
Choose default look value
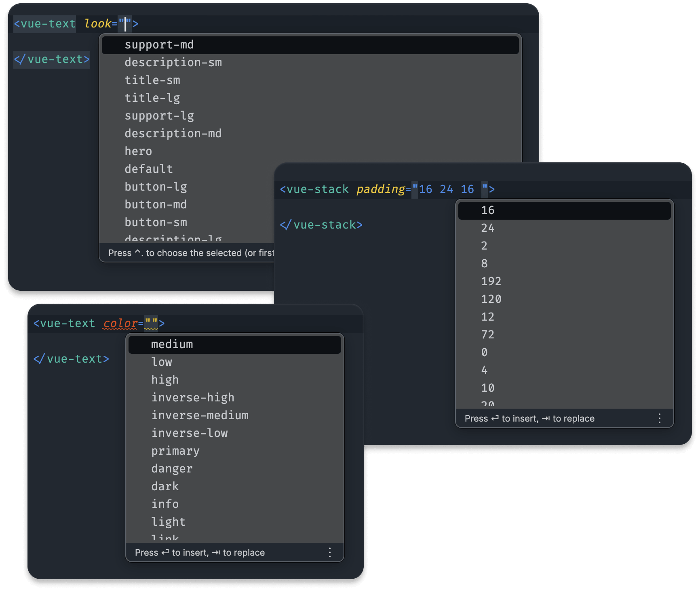188,169
